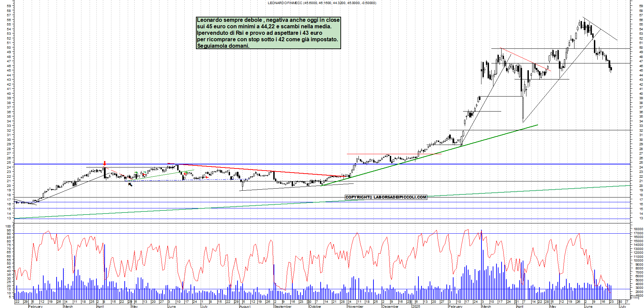The height and width of the screenshot is (308, 644).
Task: Click the '25' value on the right price axis
Action: pos(641,162)
